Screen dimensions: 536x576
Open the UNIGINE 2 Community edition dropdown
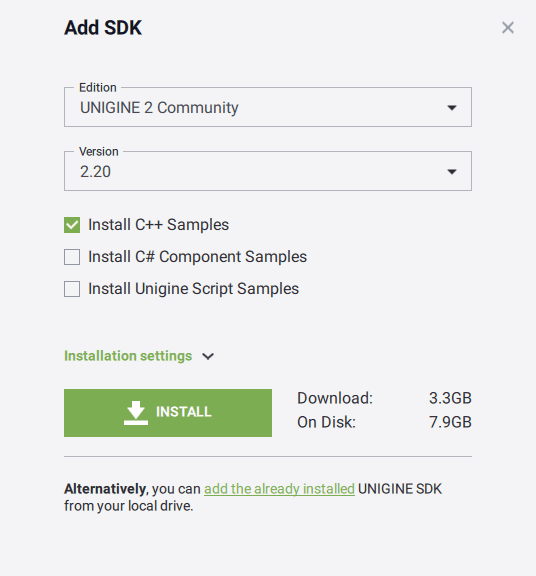268,107
